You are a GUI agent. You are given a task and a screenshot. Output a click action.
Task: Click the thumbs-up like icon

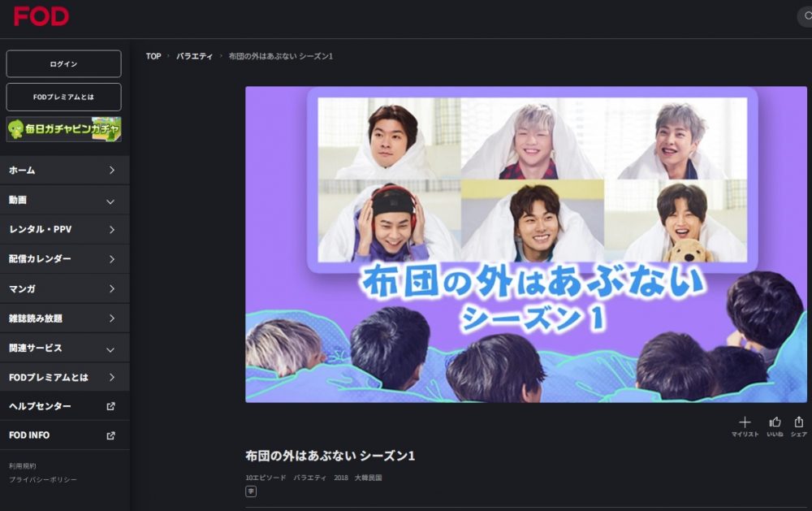click(x=775, y=422)
